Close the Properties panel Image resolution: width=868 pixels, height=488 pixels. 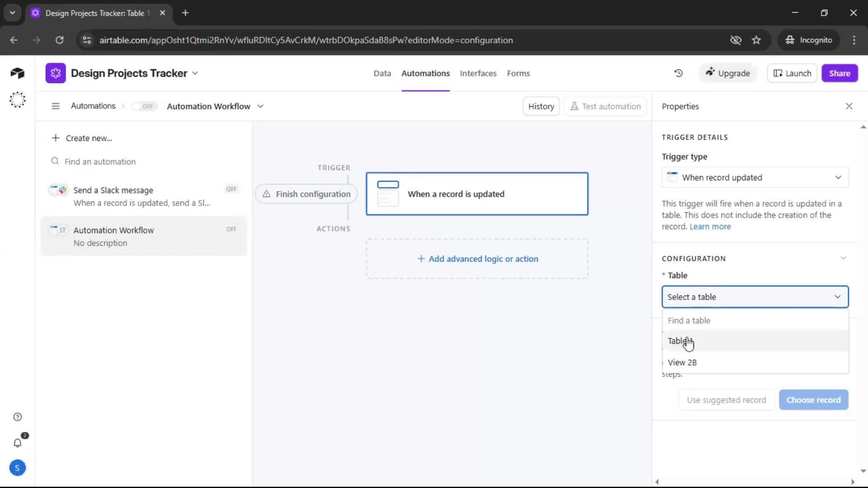click(849, 106)
